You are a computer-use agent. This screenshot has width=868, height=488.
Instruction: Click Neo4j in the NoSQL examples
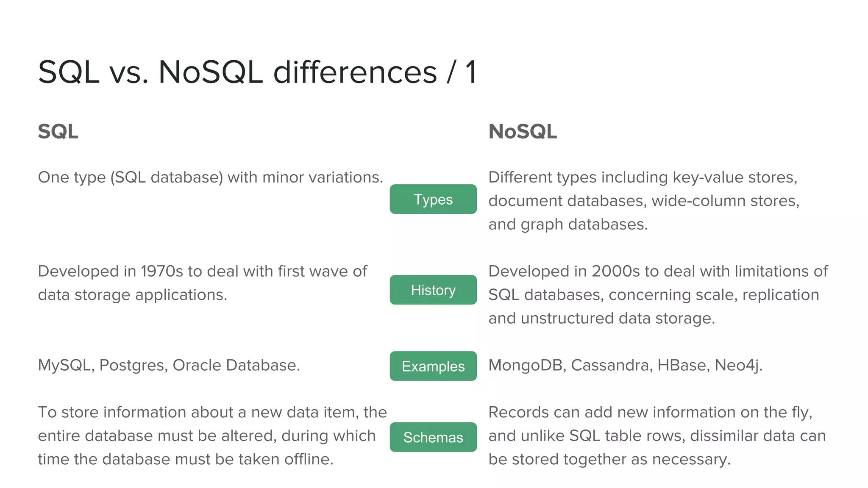click(738, 365)
